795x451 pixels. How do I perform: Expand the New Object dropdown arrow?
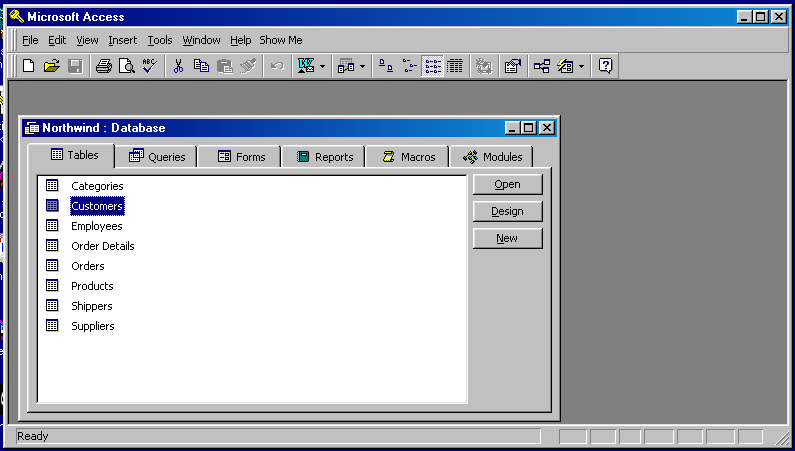click(x=581, y=66)
